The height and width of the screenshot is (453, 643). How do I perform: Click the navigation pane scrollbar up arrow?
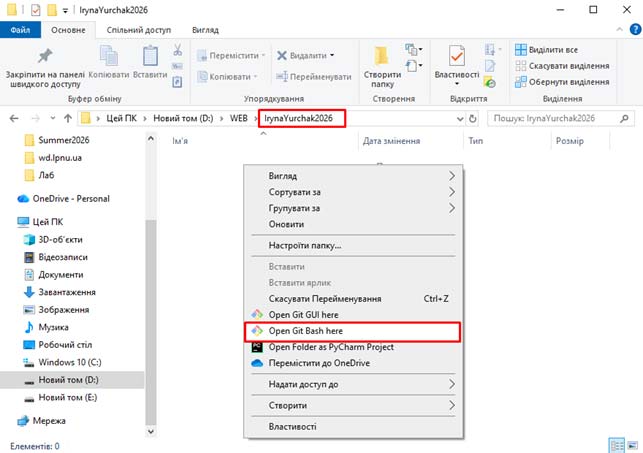pos(150,139)
